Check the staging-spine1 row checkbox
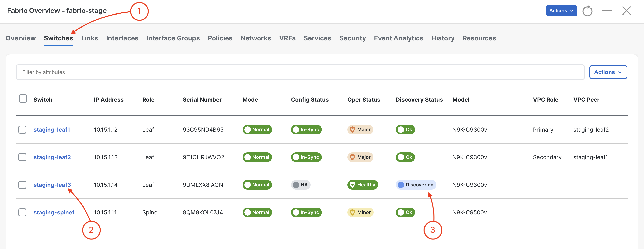Viewport: 644px width, 249px height. pyautogui.click(x=23, y=212)
